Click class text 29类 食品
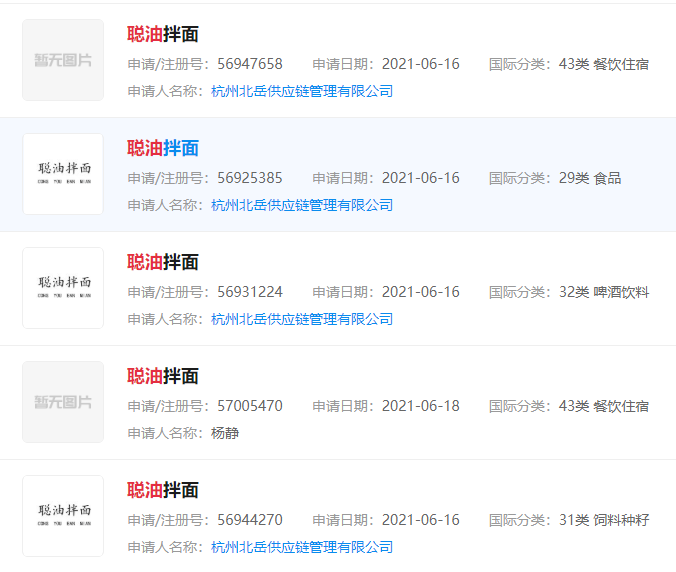Viewport: 676px width, 572px height. click(x=590, y=178)
